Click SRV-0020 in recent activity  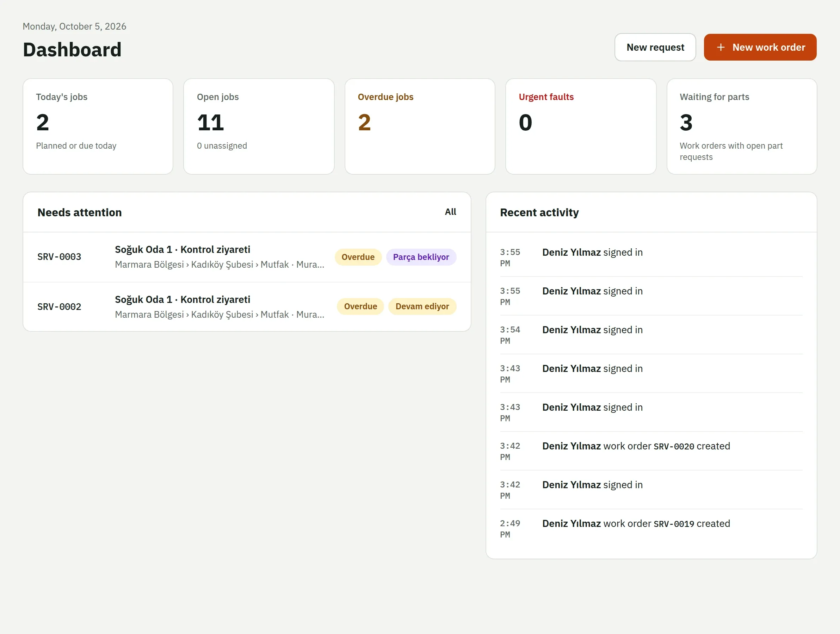(674, 447)
